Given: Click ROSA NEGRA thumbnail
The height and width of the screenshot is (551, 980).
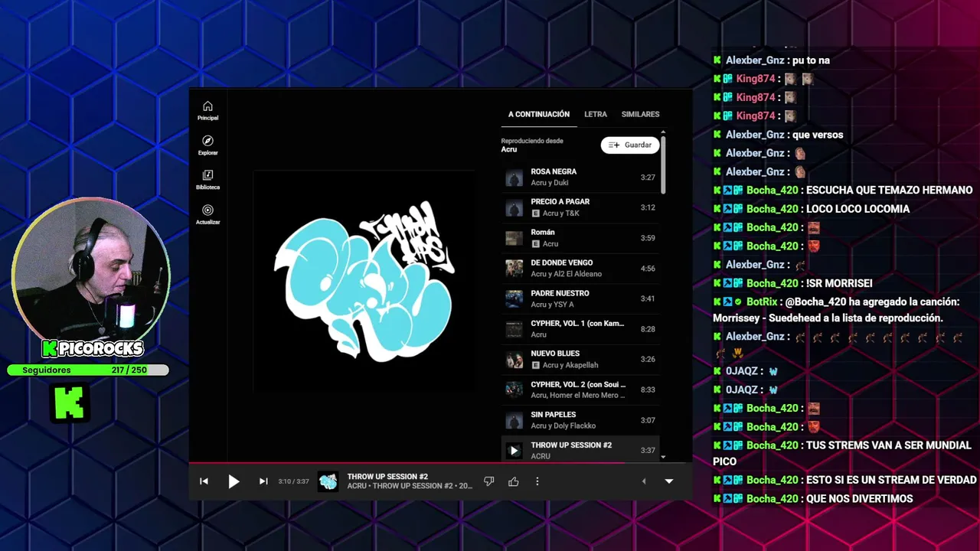Looking at the screenshot, I should click(514, 178).
